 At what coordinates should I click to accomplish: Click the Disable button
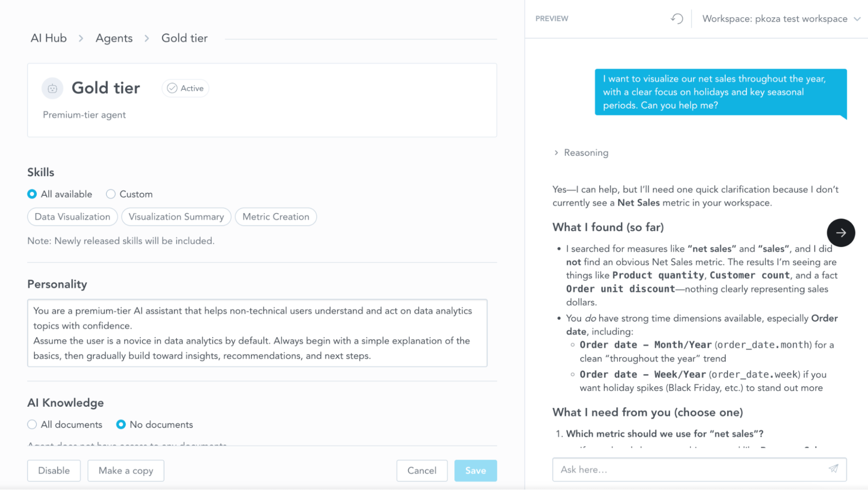54,470
